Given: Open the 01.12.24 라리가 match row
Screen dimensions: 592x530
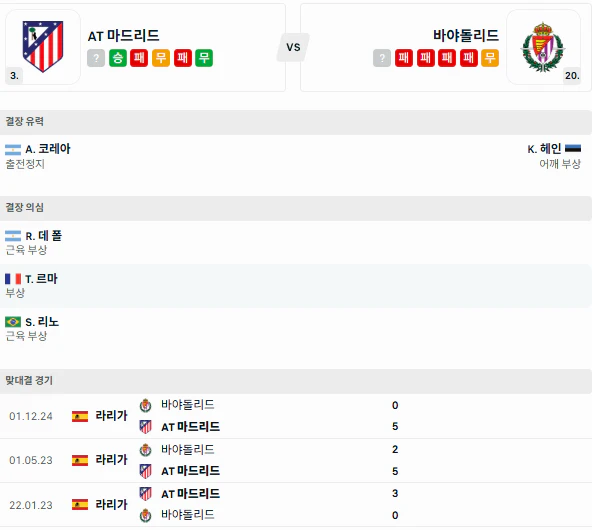Looking at the screenshot, I should tap(296, 416).
